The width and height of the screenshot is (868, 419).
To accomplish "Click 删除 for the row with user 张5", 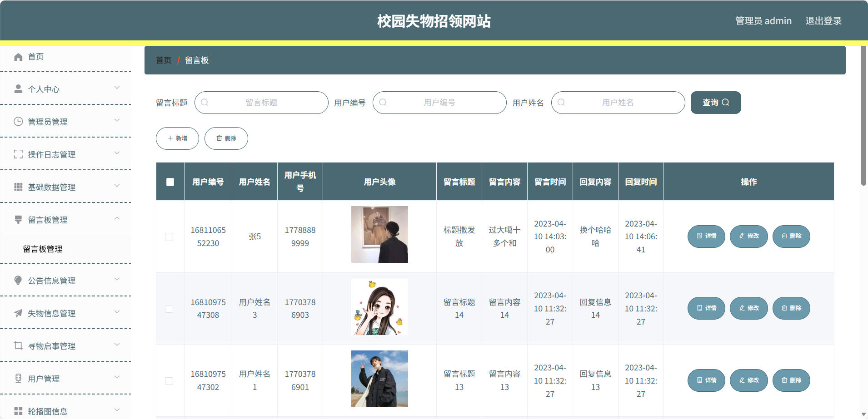I will [x=791, y=237].
